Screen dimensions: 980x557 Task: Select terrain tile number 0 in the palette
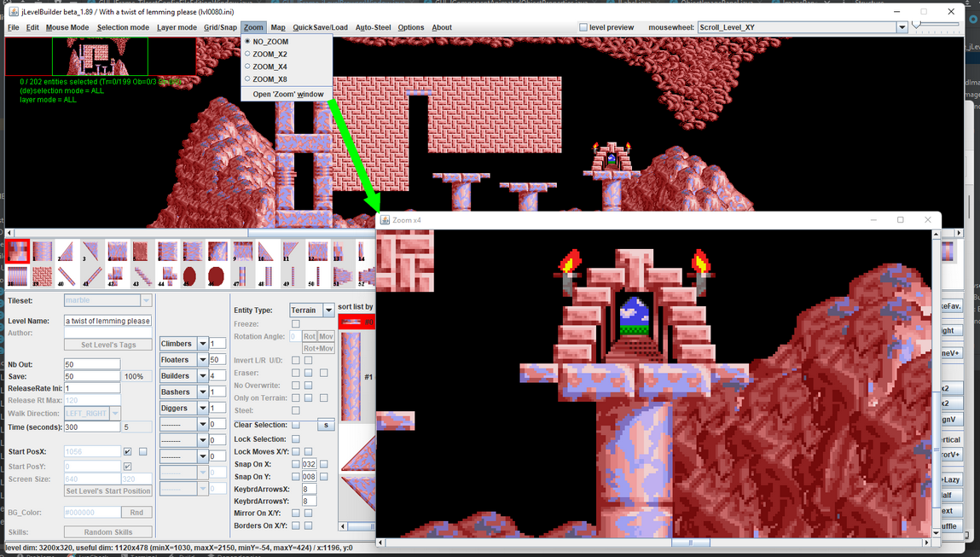[18, 251]
